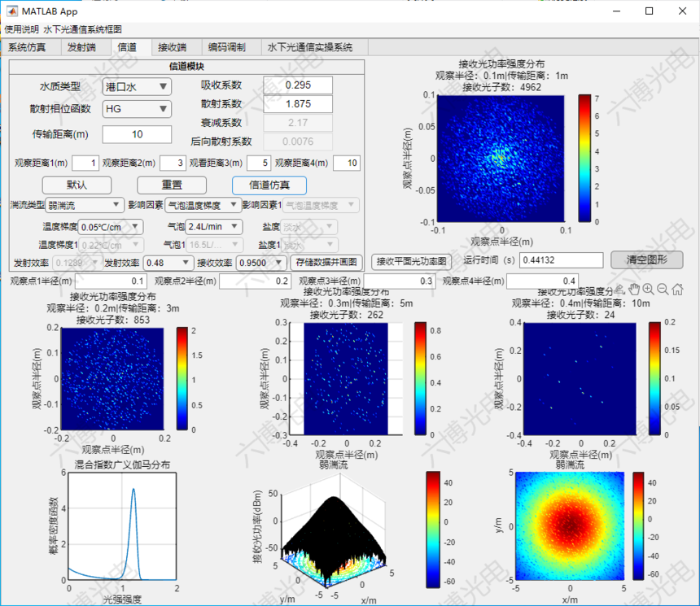Click the MATLAB logo in the title bar
Viewport: 700px width, 606px height.
coord(11,11)
